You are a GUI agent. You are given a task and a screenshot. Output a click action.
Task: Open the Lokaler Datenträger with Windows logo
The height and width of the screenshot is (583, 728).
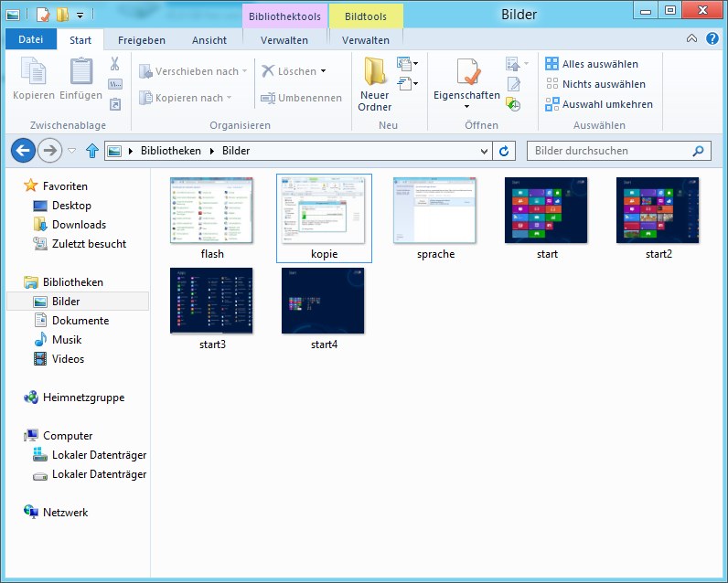90,454
